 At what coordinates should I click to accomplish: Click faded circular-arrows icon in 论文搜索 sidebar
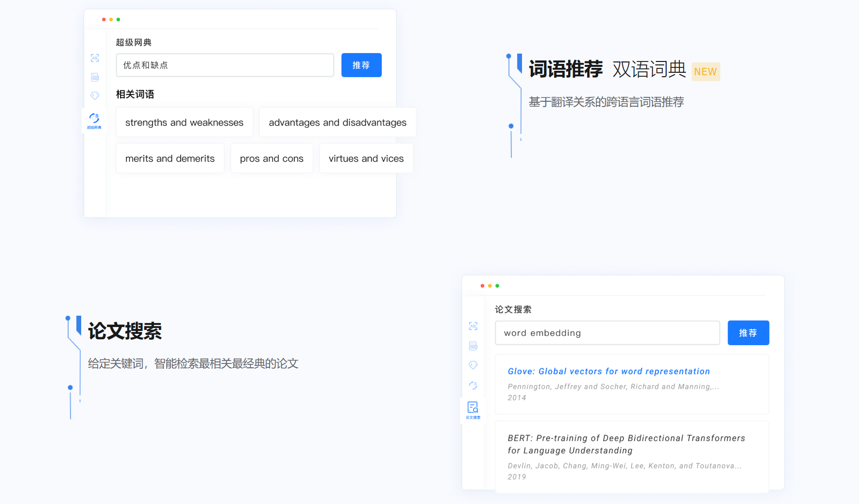tap(473, 385)
